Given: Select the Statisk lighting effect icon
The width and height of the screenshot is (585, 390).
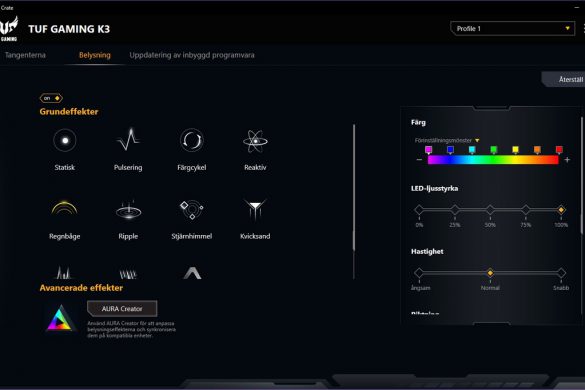Looking at the screenshot, I should [65, 141].
